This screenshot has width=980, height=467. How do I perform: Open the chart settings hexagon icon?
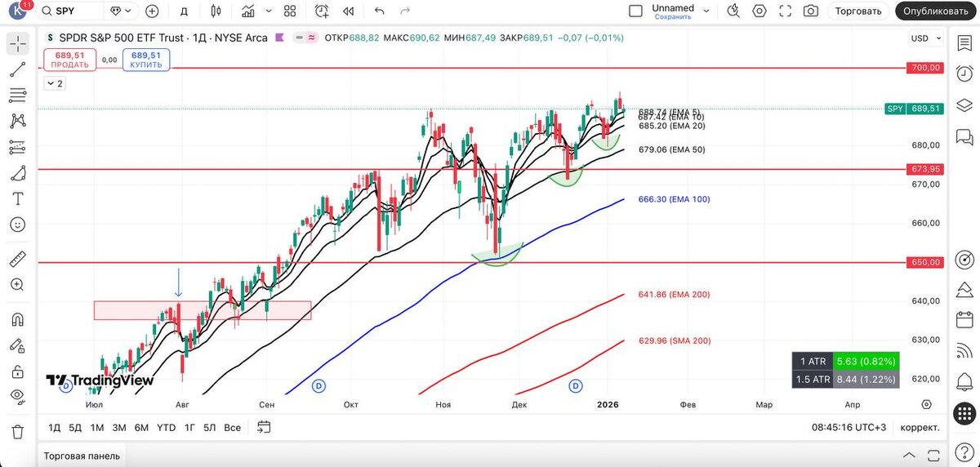759,11
